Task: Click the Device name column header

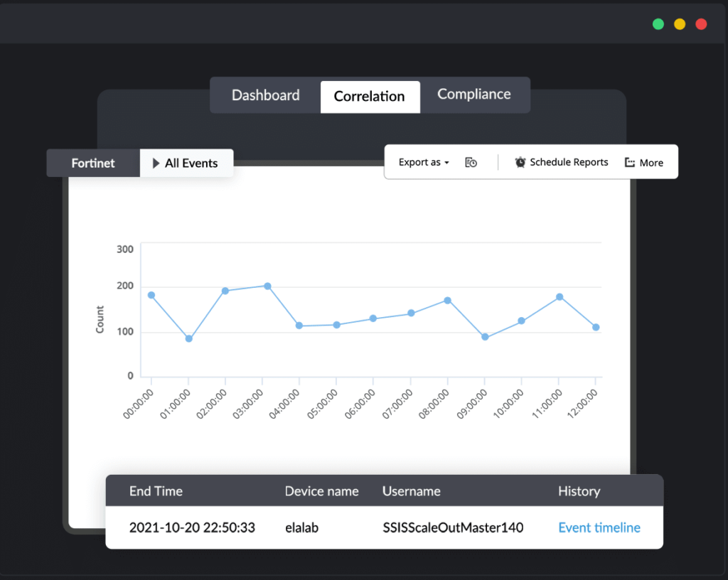Action: pyautogui.click(x=321, y=490)
